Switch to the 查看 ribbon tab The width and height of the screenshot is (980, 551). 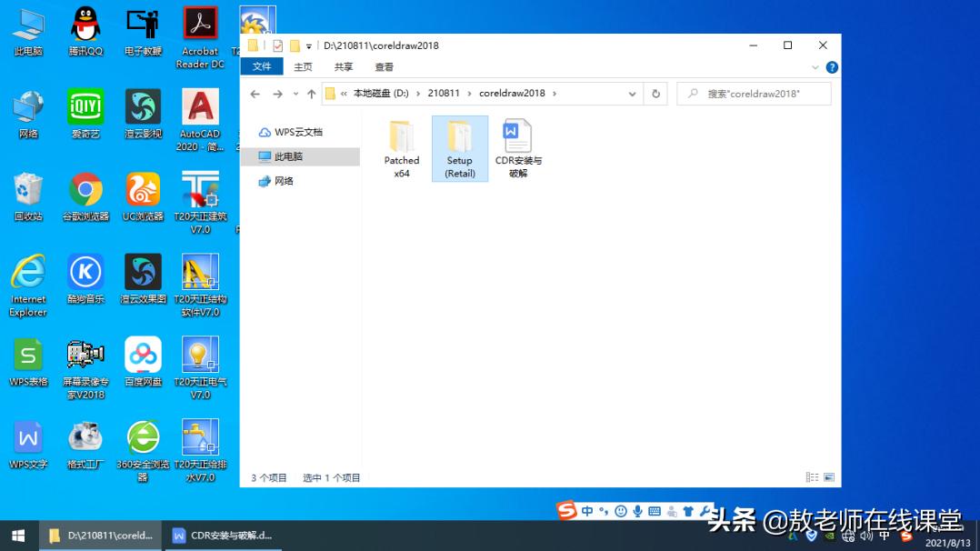pyautogui.click(x=383, y=66)
